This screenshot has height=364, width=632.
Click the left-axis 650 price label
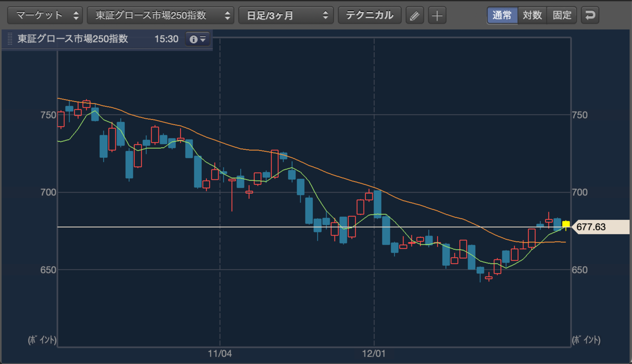(x=47, y=269)
